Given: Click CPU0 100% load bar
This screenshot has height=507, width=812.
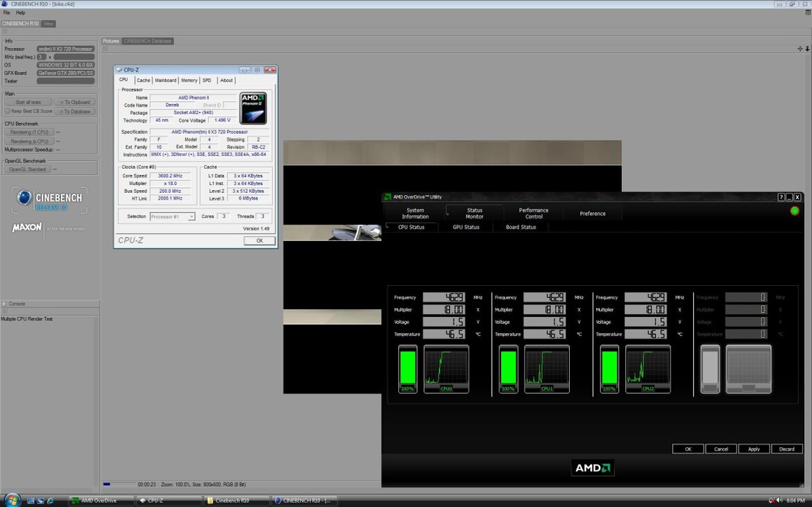Looking at the screenshot, I should [x=407, y=369].
